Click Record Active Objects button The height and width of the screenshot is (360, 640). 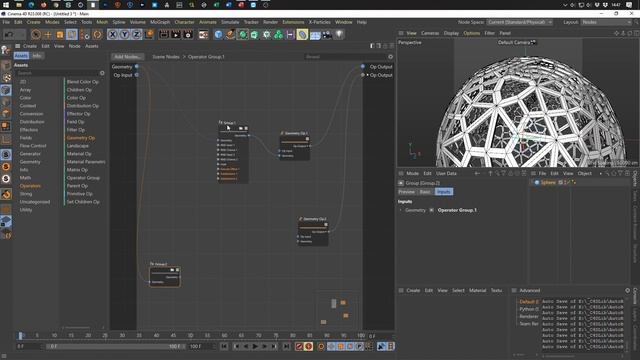(299, 347)
